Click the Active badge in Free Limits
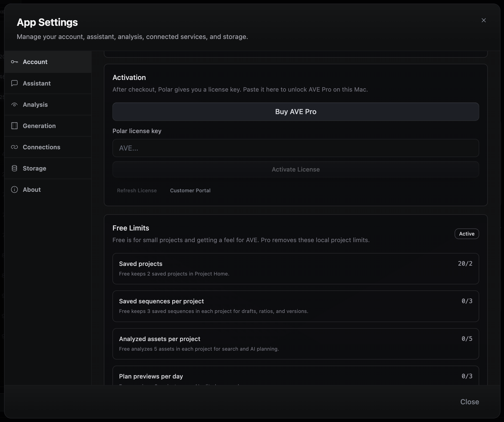 pos(467,234)
